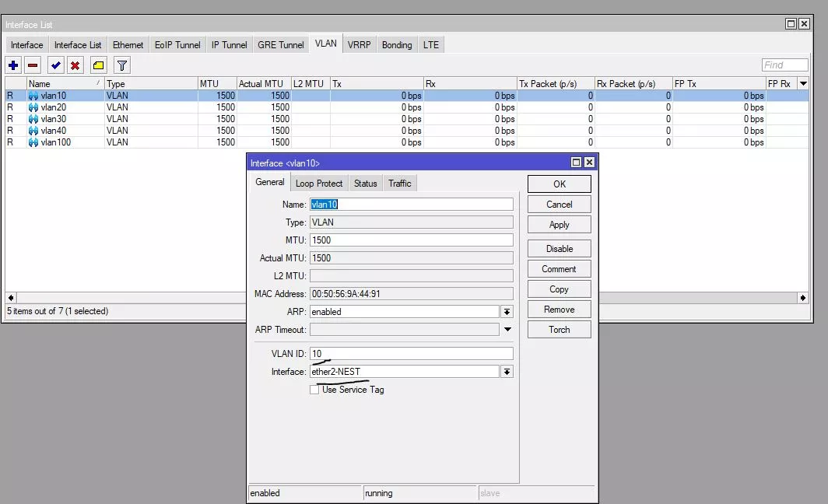Click the yellow Comment icon in toolbar
The width and height of the screenshot is (828, 504).
tap(98, 65)
